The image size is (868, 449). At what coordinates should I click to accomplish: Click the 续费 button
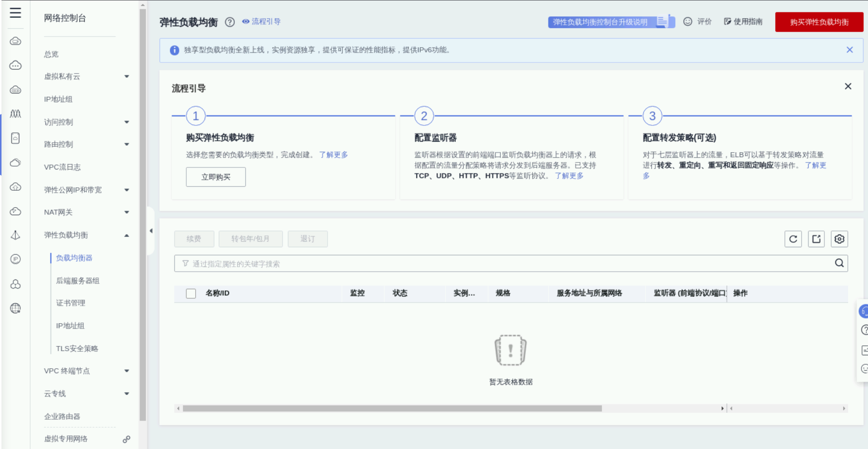194,239
